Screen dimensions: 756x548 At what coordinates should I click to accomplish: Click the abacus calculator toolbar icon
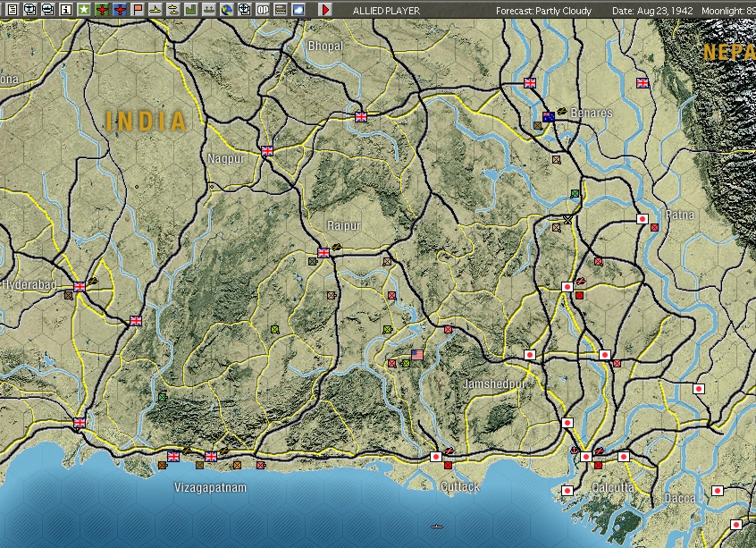281,10
